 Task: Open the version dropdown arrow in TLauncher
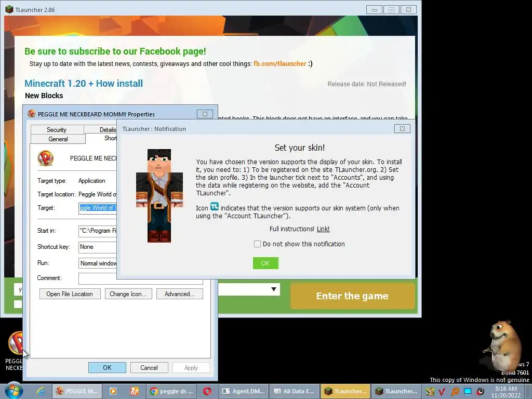pyautogui.click(x=273, y=289)
